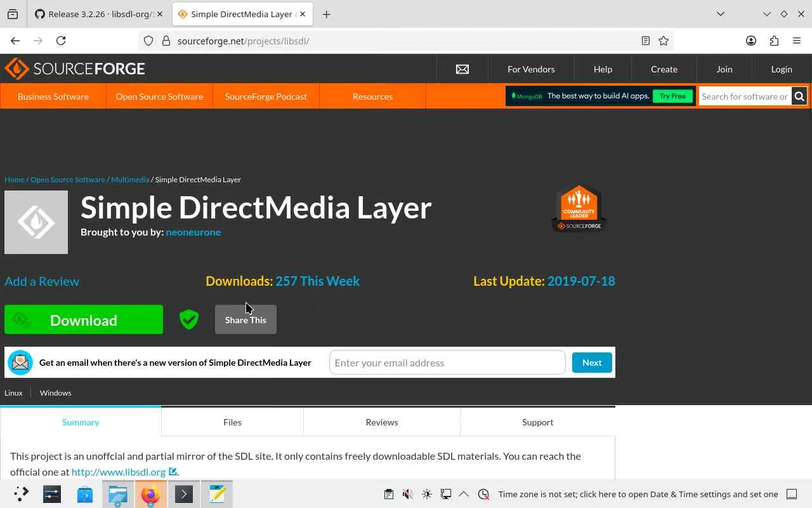The width and height of the screenshot is (812, 508).
Task: Open the Firefox View recent browsing button
Action: (x=13, y=14)
